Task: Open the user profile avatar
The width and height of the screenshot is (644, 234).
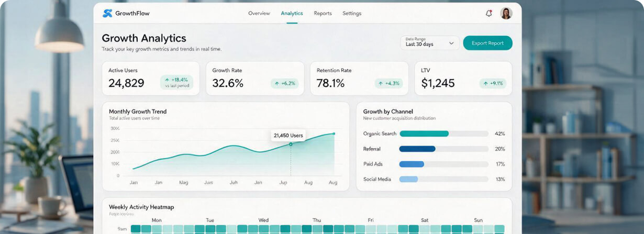Action: 506,13
